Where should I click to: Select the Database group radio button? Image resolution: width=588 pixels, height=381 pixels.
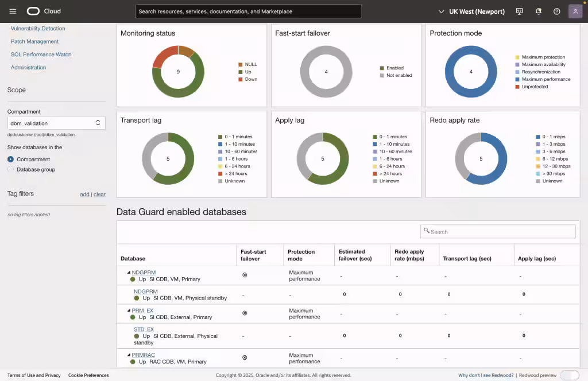tap(10, 169)
